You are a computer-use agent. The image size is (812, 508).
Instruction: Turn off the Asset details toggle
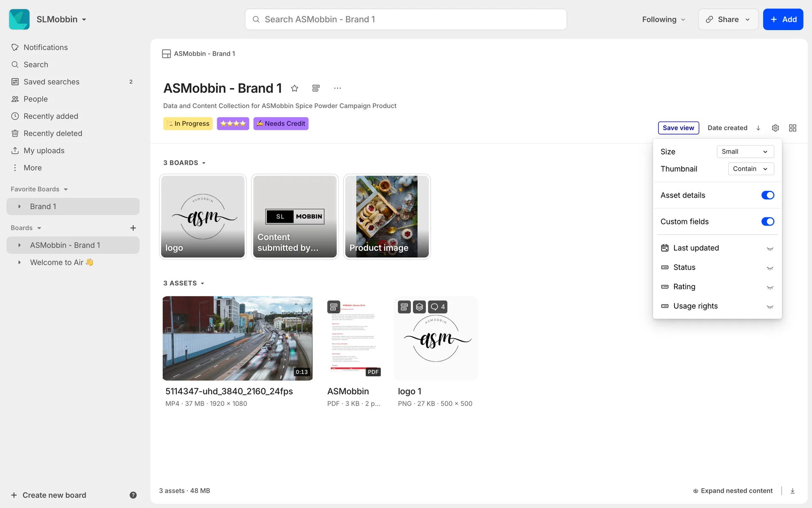[767, 195]
